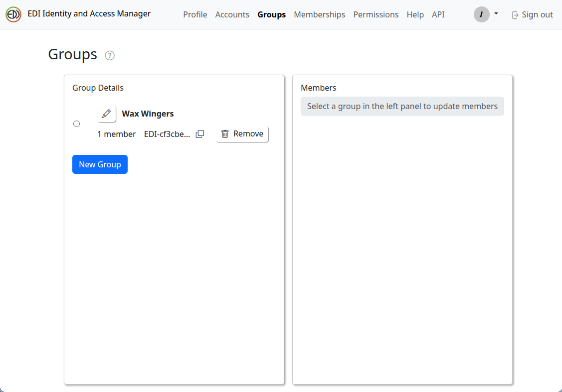Expand the user avatar dropdown caret
Image resolution: width=562 pixels, height=392 pixels.
pos(496,13)
